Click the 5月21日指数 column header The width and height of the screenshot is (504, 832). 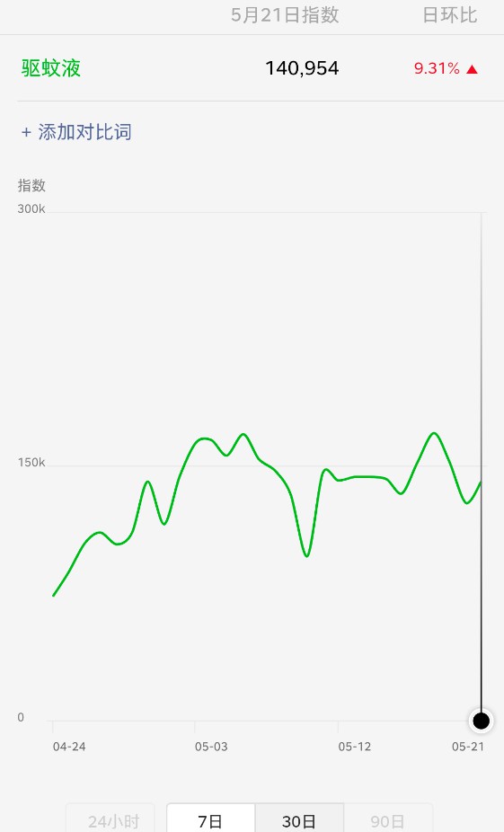coord(285,15)
